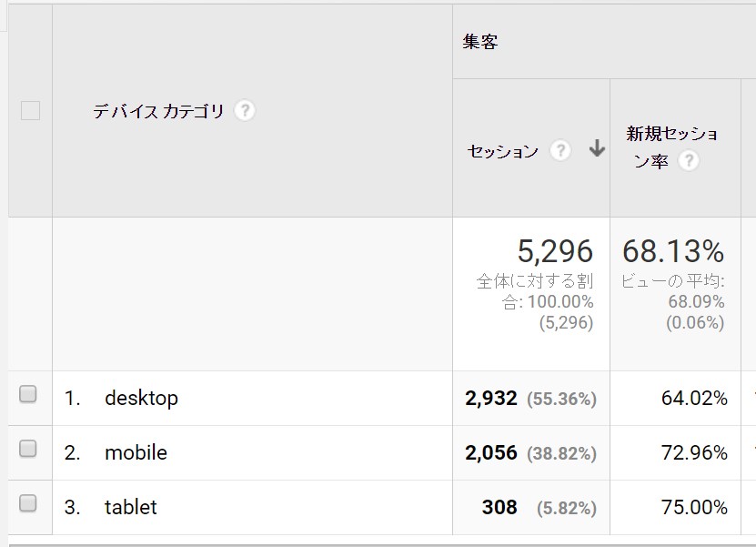Click the 68.13% new session rate total

[673, 251]
